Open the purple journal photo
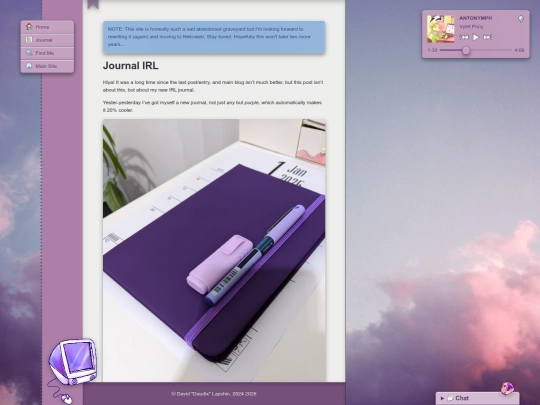The image size is (540, 405). [214, 250]
